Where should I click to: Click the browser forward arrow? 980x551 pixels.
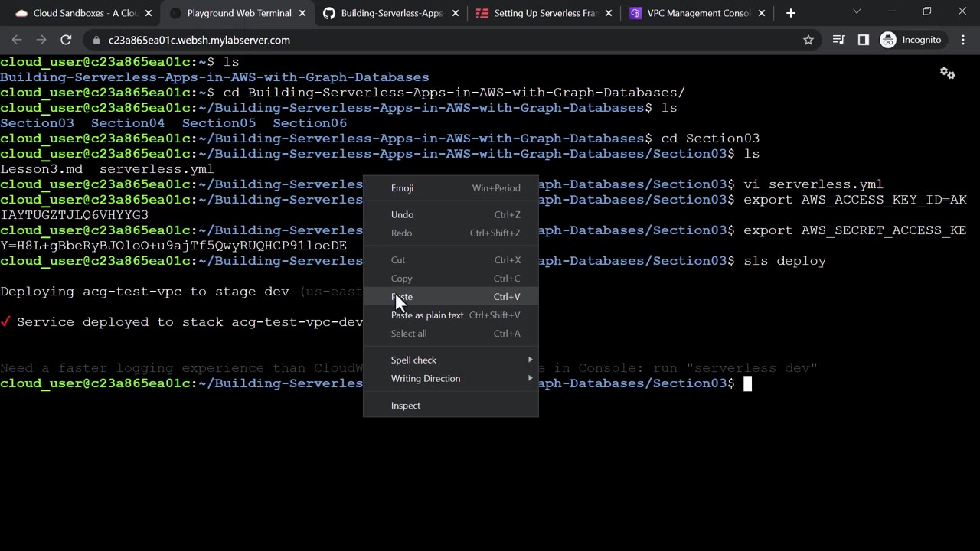click(x=41, y=40)
